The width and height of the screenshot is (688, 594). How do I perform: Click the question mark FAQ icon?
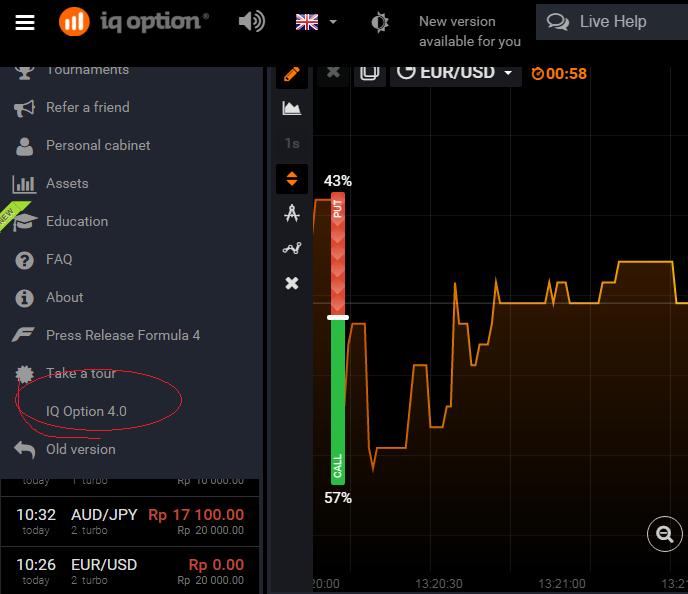pyautogui.click(x=25, y=260)
